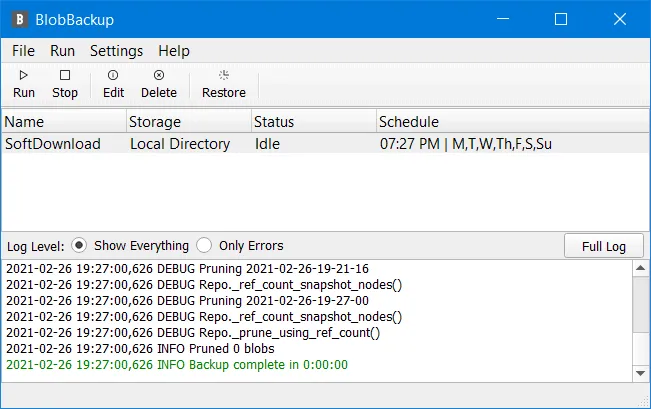Sort by the Storage column header

coord(189,122)
